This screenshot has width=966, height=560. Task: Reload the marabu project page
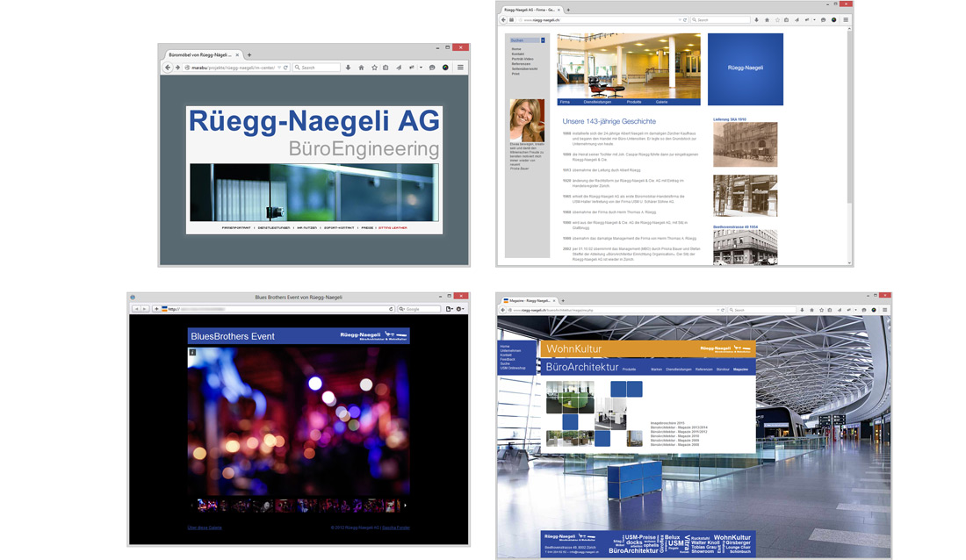285,68
